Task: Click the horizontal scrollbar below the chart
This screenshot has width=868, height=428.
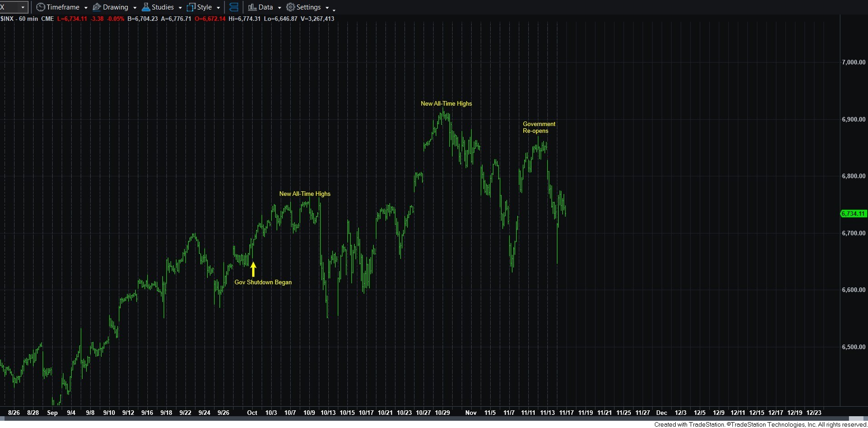Action: click(424, 418)
